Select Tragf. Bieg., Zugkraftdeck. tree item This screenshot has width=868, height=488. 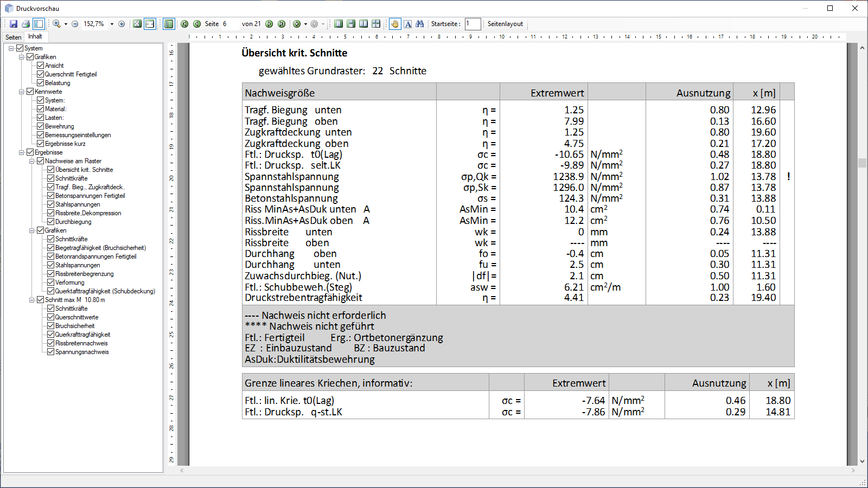point(90,187)
